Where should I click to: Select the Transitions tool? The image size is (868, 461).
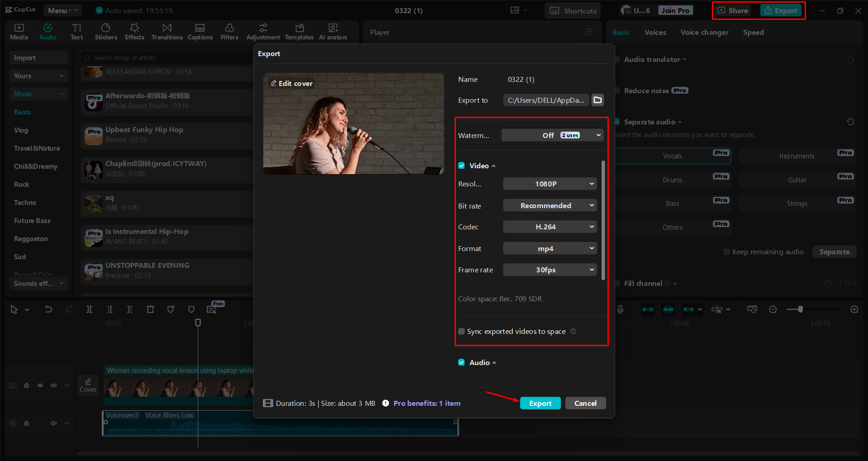coord(166,31)
